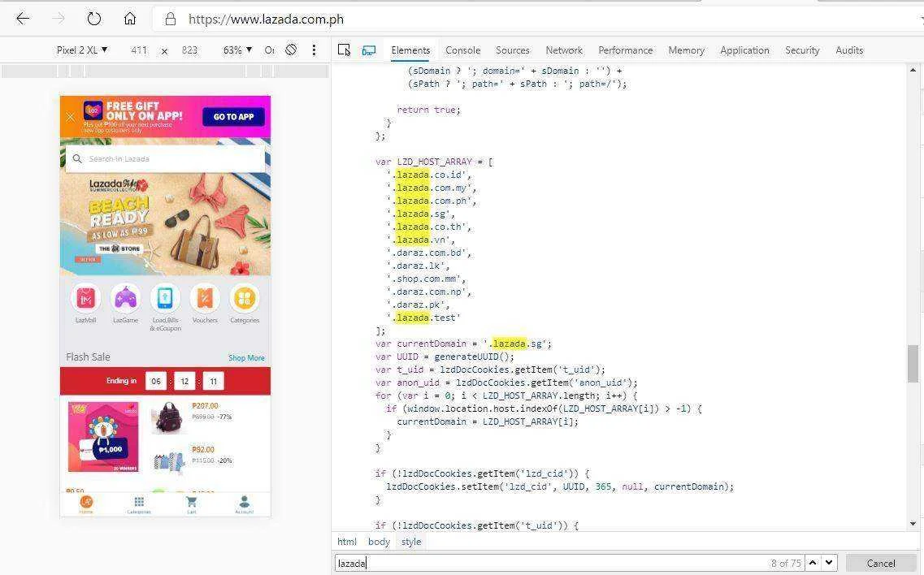Open the Application tab
Screen dimensions: 924x575
(x=744, y=50)
